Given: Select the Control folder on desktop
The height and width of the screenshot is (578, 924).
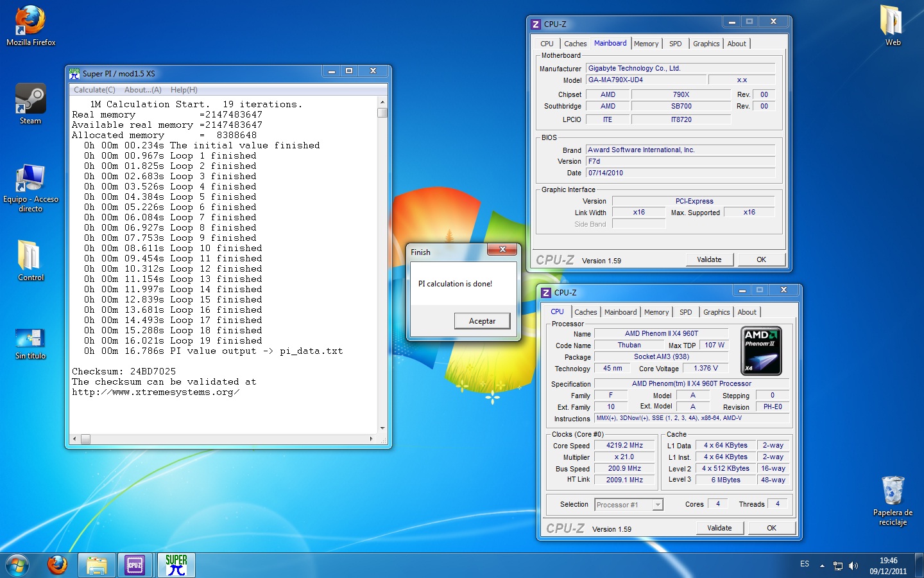Looking at the screenshot, I should [31, 260].
